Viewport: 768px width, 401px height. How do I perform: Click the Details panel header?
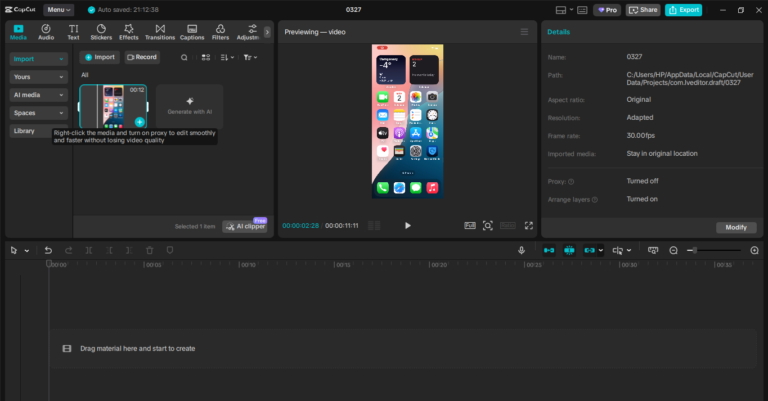tap(558, 32)
